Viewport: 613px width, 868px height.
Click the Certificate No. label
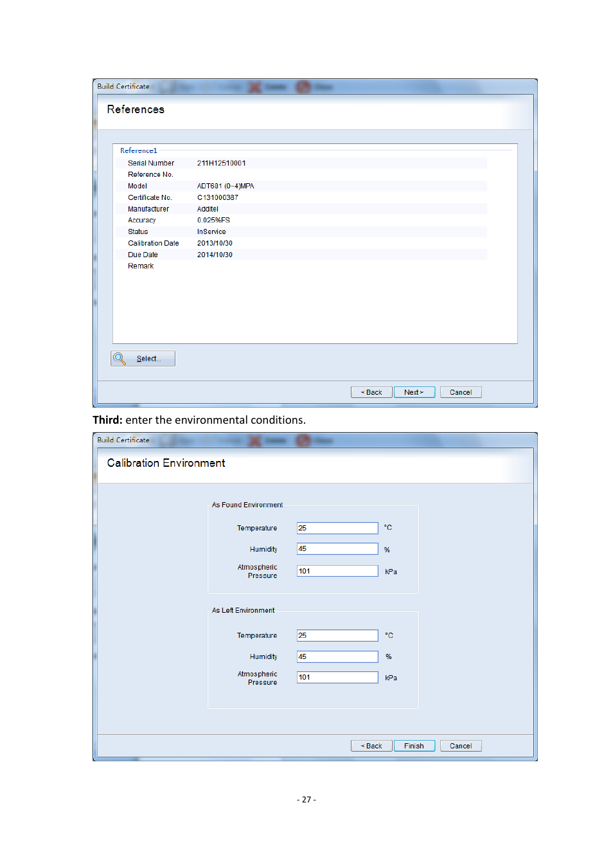point(150,198)
